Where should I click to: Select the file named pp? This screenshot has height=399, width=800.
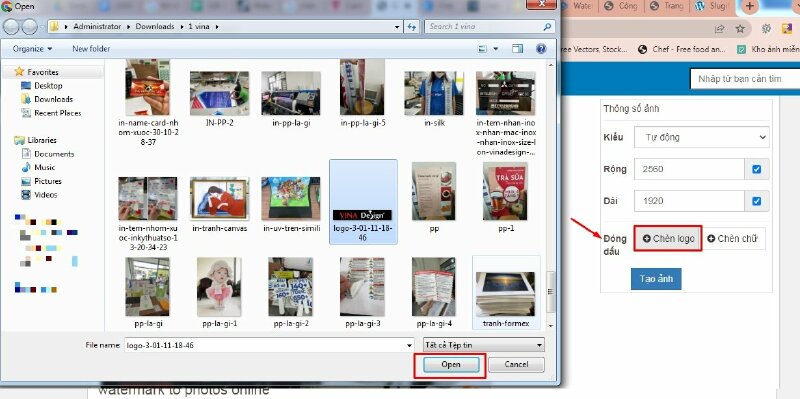pyautogui.click(x=434, y=192)
